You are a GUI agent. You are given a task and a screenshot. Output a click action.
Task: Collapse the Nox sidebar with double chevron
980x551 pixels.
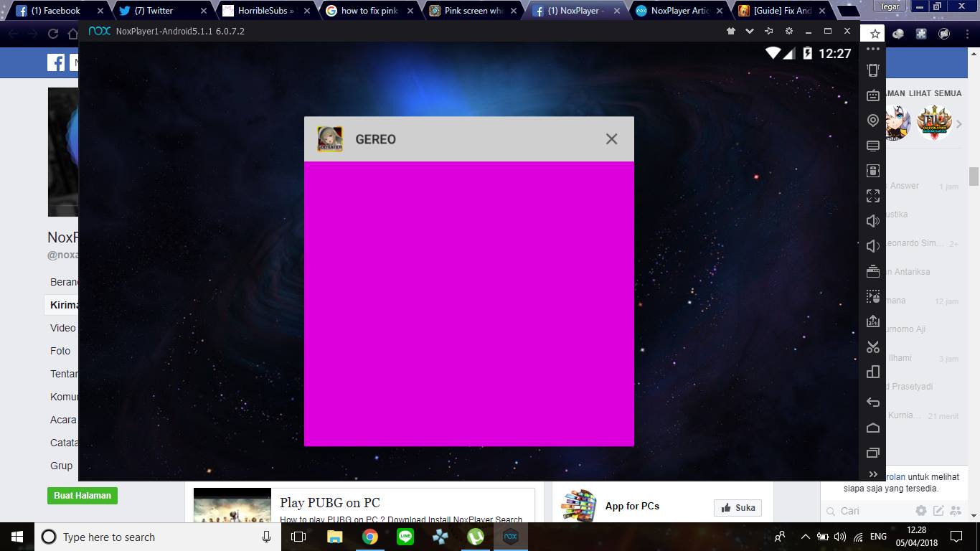(x=873, y=474)
